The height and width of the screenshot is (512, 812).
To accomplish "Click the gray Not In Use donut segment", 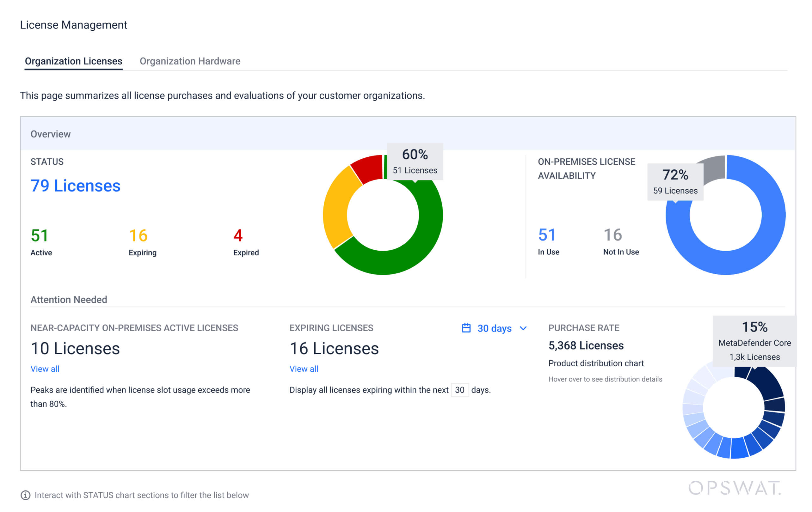I will (x=715, y=167).
